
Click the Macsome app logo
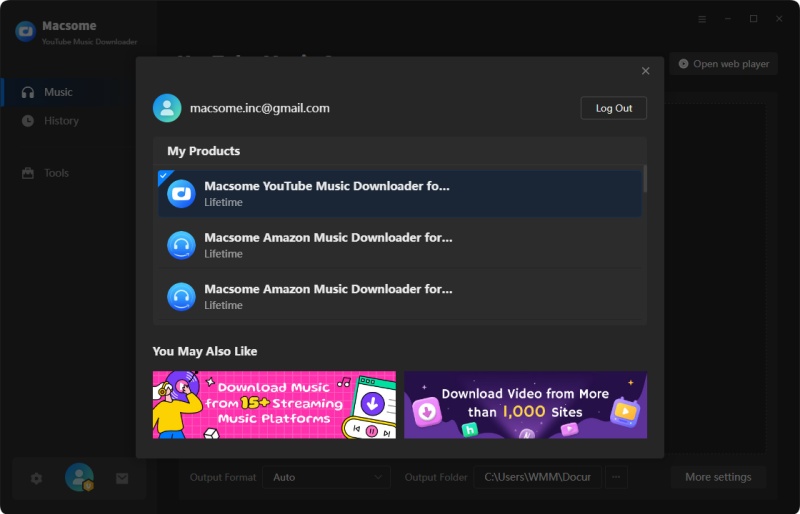coord(26,32)
